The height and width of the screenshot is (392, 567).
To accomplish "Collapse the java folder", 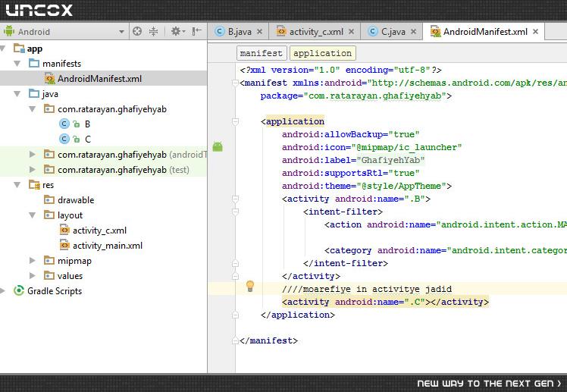I will tap(17, 94).
